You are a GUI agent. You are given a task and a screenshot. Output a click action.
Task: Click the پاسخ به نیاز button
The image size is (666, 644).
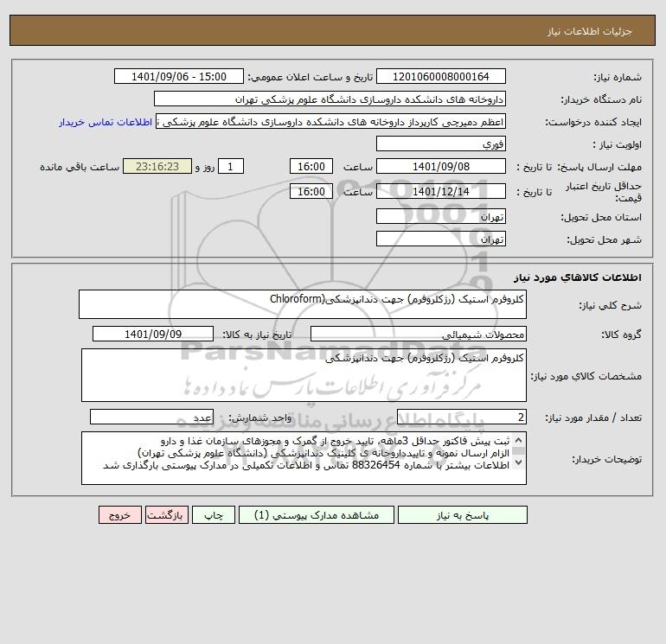click(x=463, y=515)
